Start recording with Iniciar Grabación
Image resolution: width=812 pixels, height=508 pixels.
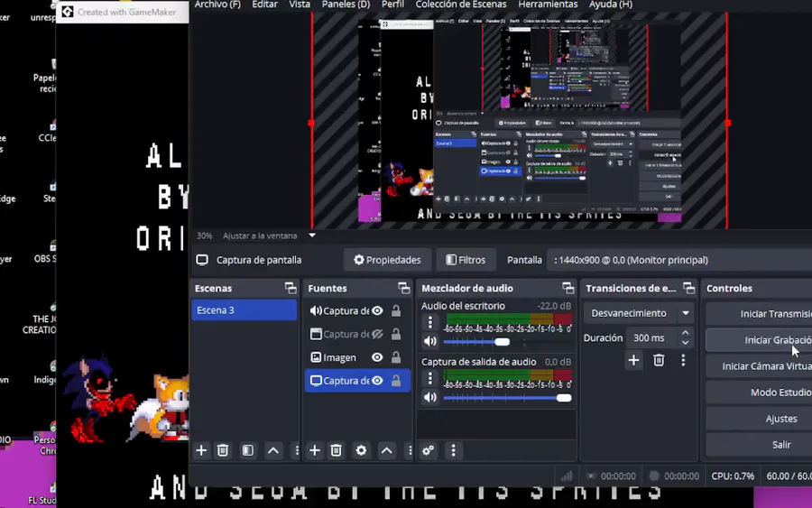click(759, 340)
